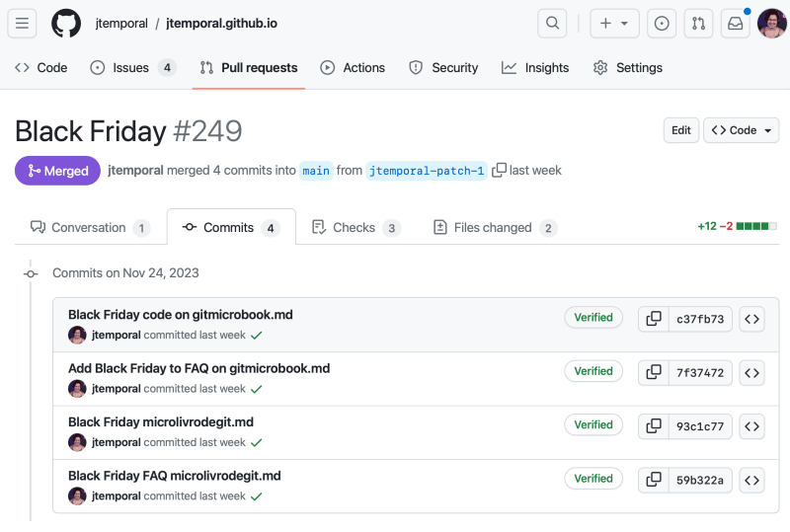The height and width of the screenshot is (532, 790).
Task: Open author avatar on commit c37fb73 row
Action: [77, 335]
